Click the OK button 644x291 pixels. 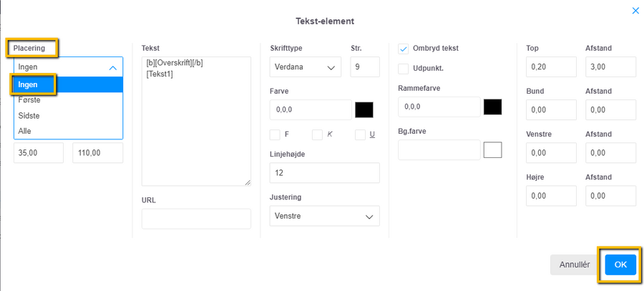click(620, 265)
